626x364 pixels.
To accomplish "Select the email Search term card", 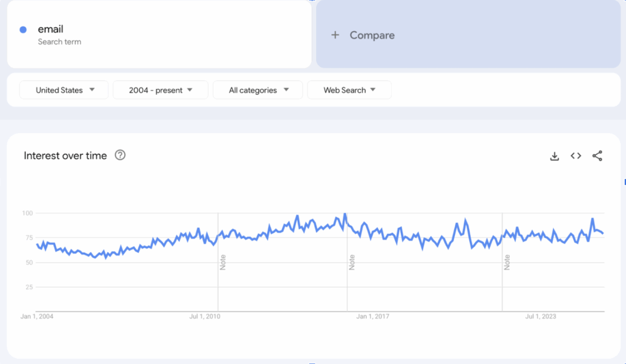I will coord(158,34).
